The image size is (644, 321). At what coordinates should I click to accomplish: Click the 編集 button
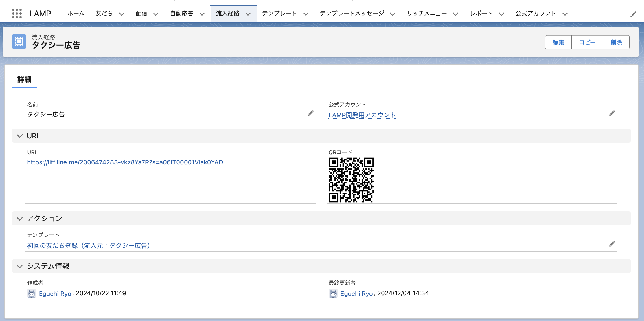click(558, 42)
